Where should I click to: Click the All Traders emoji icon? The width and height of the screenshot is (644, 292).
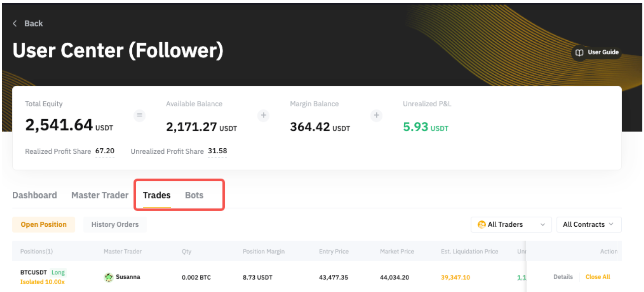481,224
